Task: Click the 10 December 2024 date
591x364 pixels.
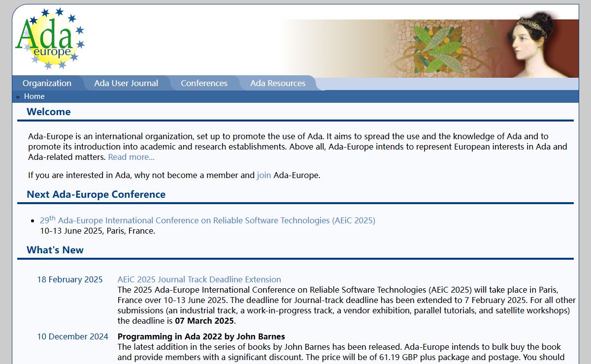Action: [x=73, y=336]
